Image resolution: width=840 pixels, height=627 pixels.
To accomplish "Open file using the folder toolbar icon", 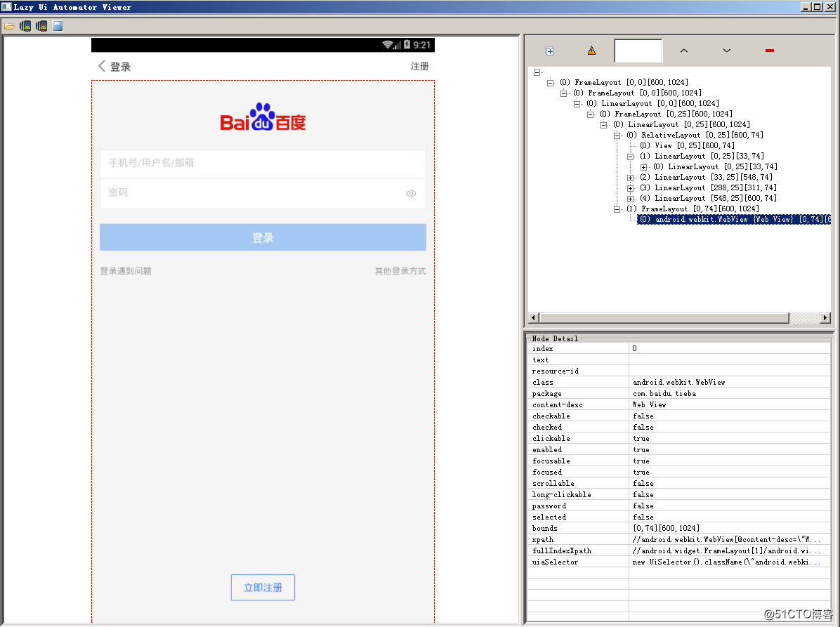I will 9,26.
